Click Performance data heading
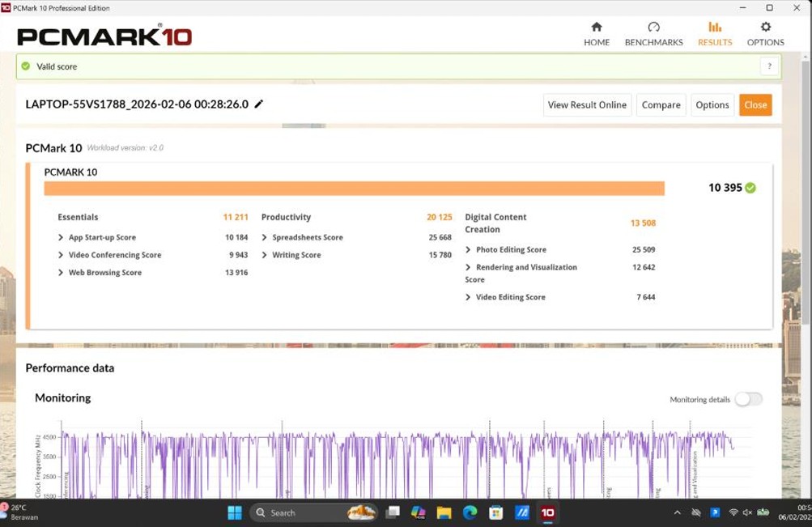The image size is (812, 527). pos(70,368)
